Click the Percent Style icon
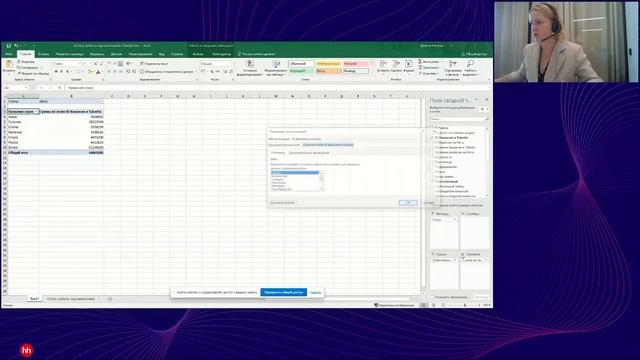Screen dimensions: 640x360 pyautogui.click(x=212, y=71)
